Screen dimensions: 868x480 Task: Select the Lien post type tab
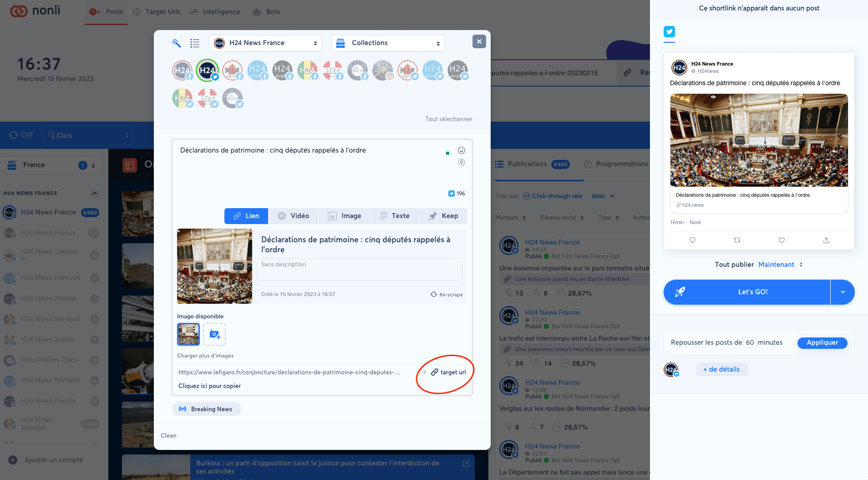pyautogui.click(x=246, y=216)
